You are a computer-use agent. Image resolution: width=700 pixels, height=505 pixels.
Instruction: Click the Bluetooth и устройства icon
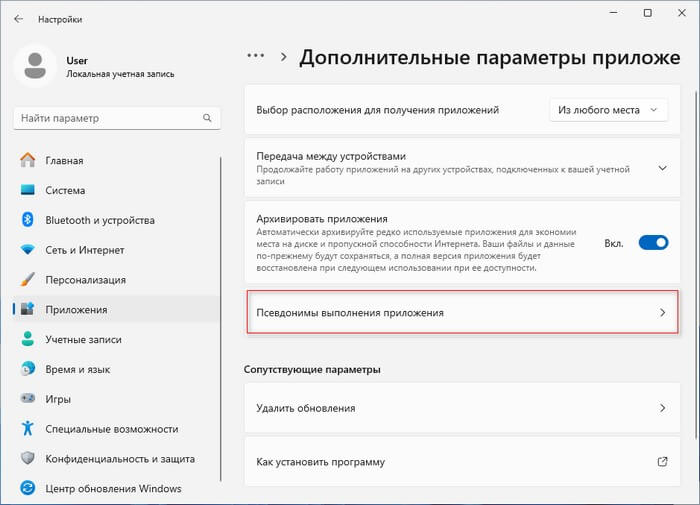27,220
